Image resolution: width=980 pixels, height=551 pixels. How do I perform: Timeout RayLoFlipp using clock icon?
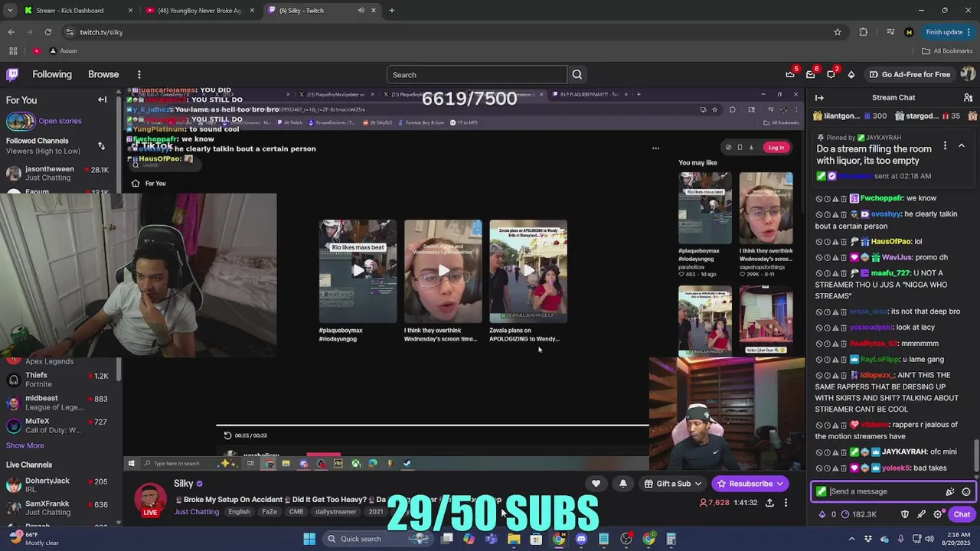(828, 359)
